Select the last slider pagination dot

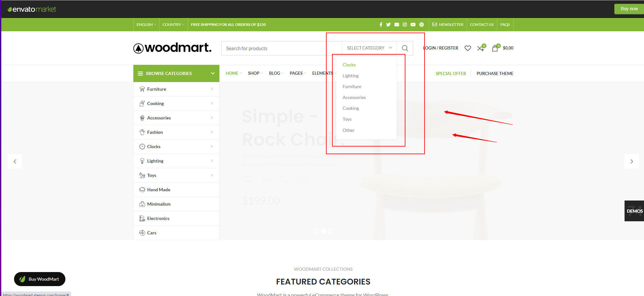click(330, 231)
